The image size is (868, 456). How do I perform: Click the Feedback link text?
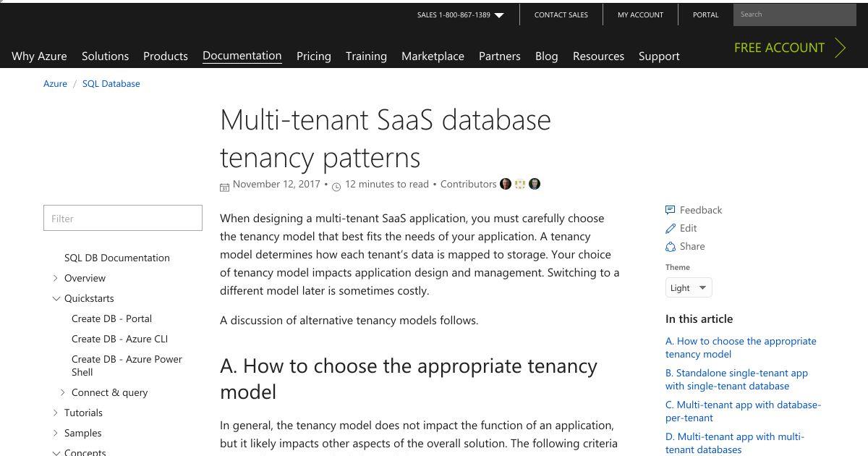(x=701, y=210)
